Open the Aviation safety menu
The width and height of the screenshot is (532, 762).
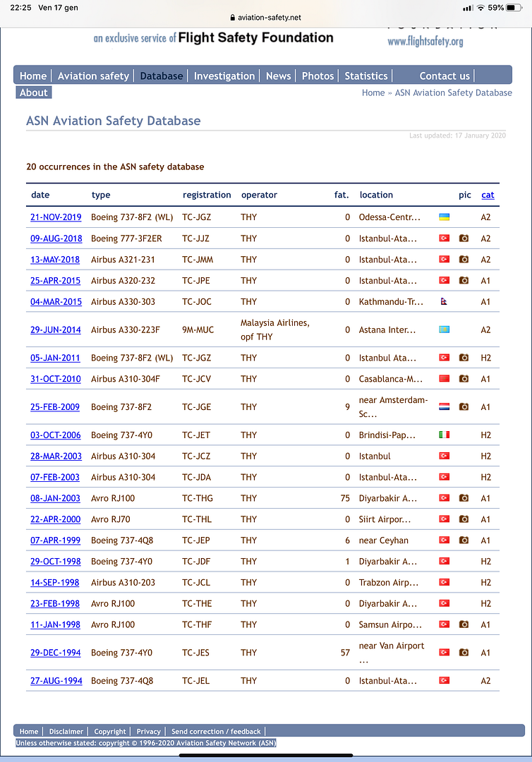tap(93, 75)
